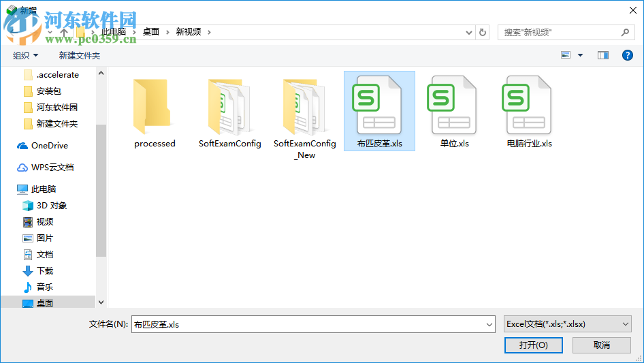
Task: Open the 视频 library in the sidebar
Action: point(38,222)
